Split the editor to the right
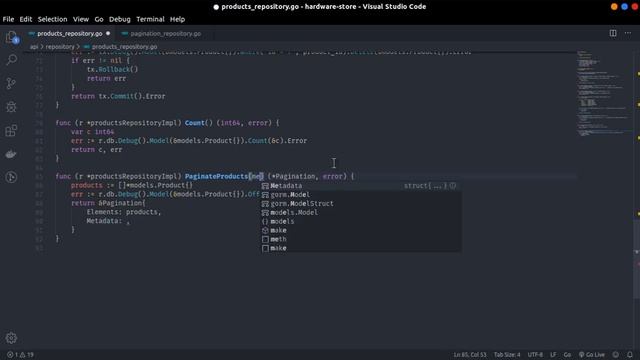 click(613, 33)
